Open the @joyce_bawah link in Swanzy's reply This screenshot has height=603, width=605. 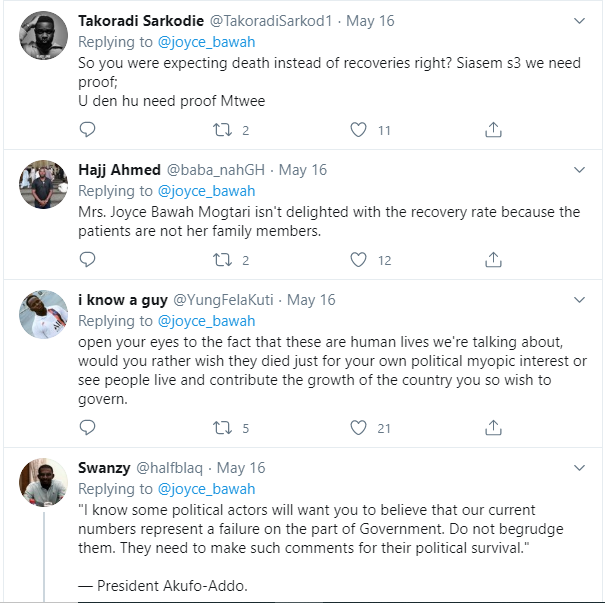tap(206, 489)
